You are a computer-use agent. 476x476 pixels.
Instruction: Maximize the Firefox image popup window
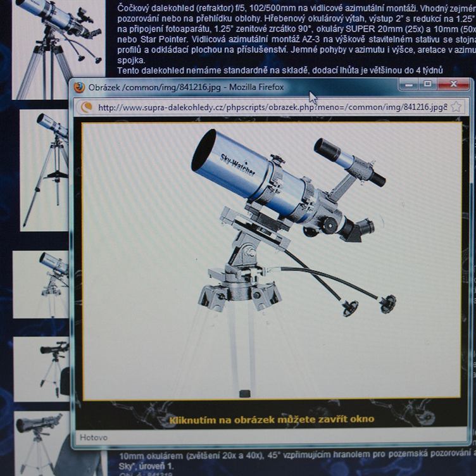point(428,84)
